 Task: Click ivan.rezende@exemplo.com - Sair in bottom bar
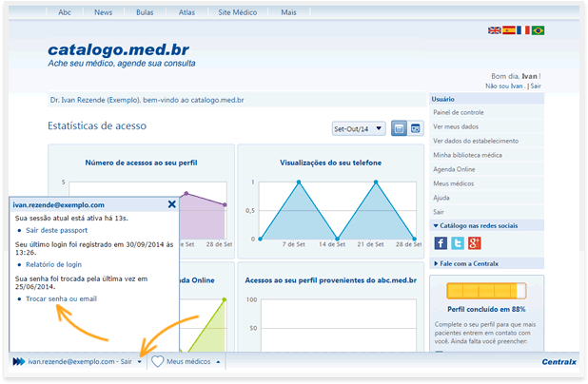(80, 362)
